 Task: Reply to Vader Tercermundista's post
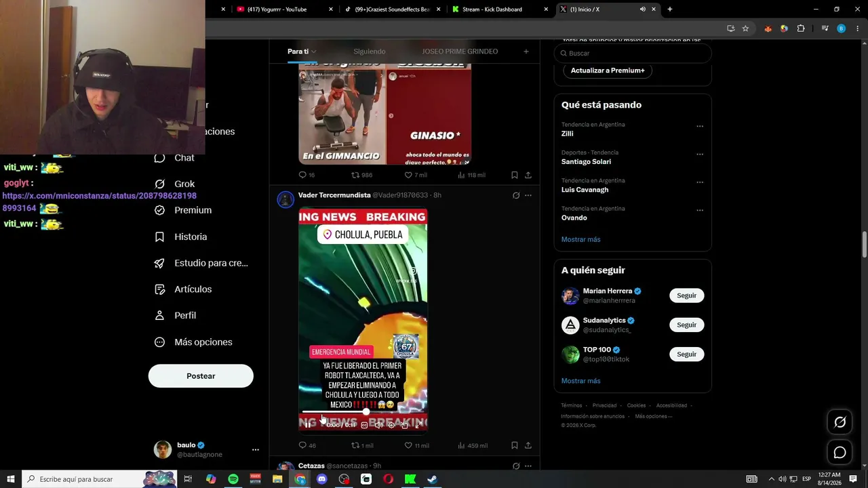click(x=307, y=445)
